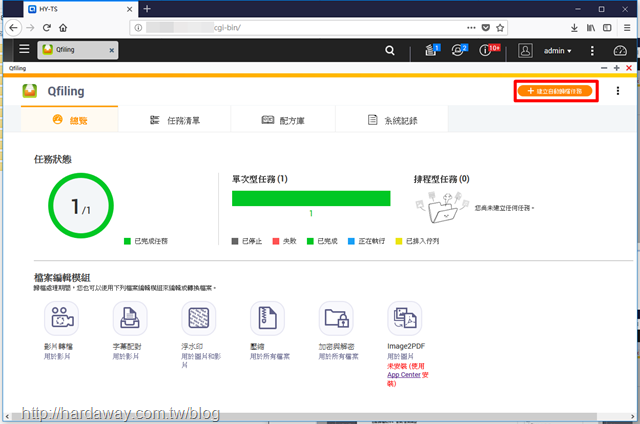The image size is (640, 424).
Task: Click the search magnifier in QTS bar
Action: point(390,50)
